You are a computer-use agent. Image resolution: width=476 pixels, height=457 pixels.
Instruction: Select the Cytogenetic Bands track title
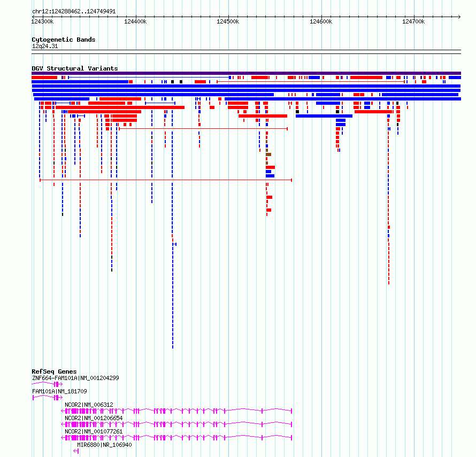[64, 40]
